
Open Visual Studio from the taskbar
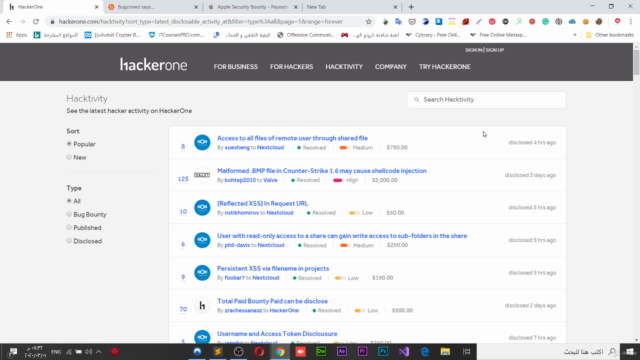(x=404, y=351)
